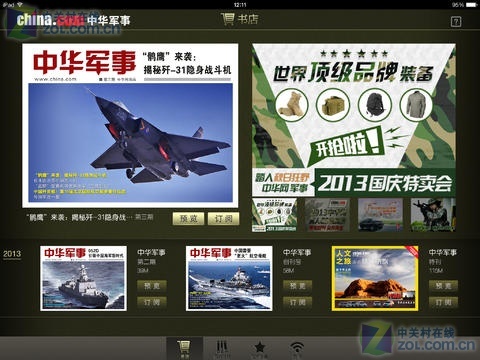Open the favorites star tab
This screenshot has height=360, width=480.
coord(259,349)
